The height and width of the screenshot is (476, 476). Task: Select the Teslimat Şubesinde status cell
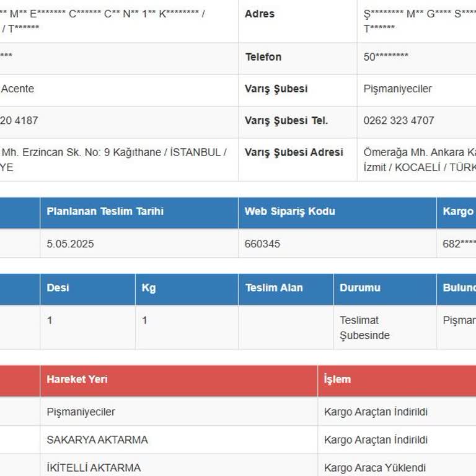pos(364,328)
